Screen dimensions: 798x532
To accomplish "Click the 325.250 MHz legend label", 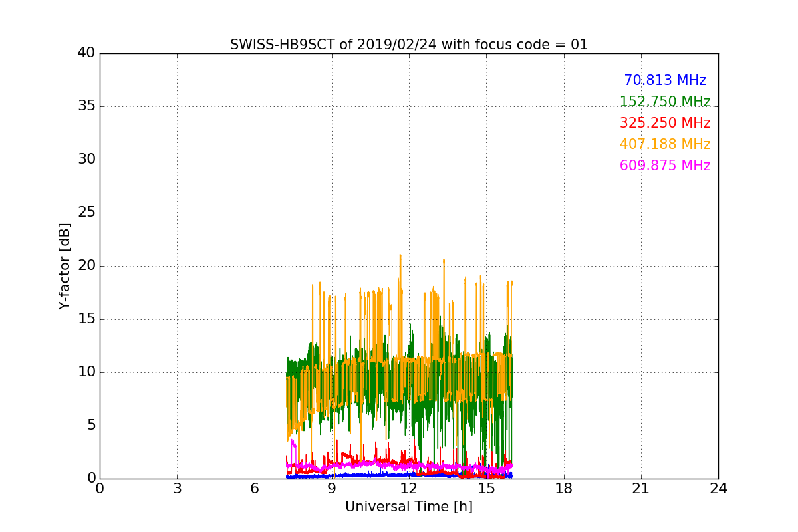I will tap(665, 123).
